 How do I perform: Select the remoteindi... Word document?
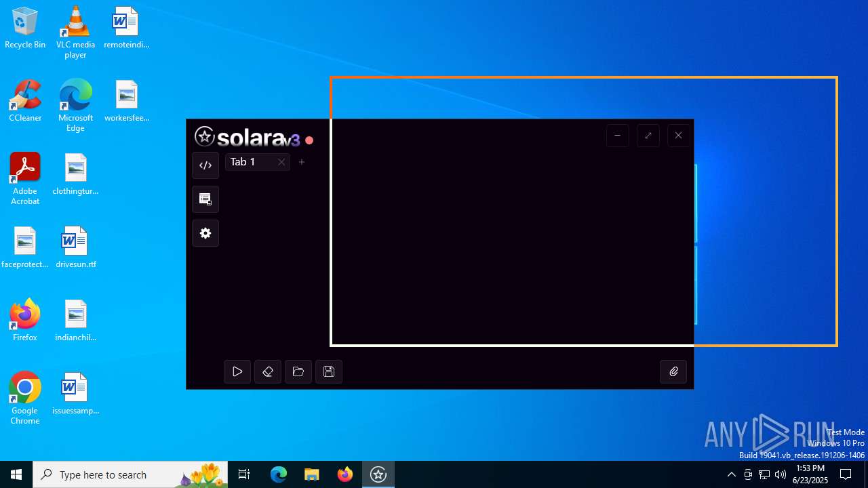(126, 28)
